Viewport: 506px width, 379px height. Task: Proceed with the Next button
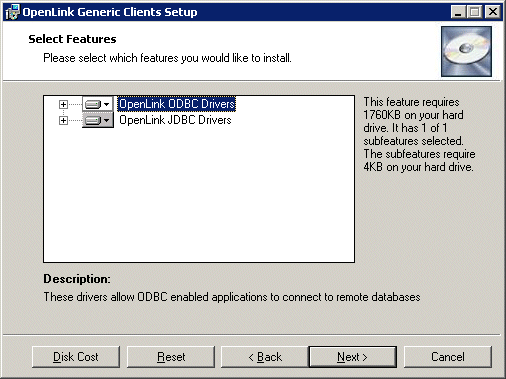pos(353,357)
